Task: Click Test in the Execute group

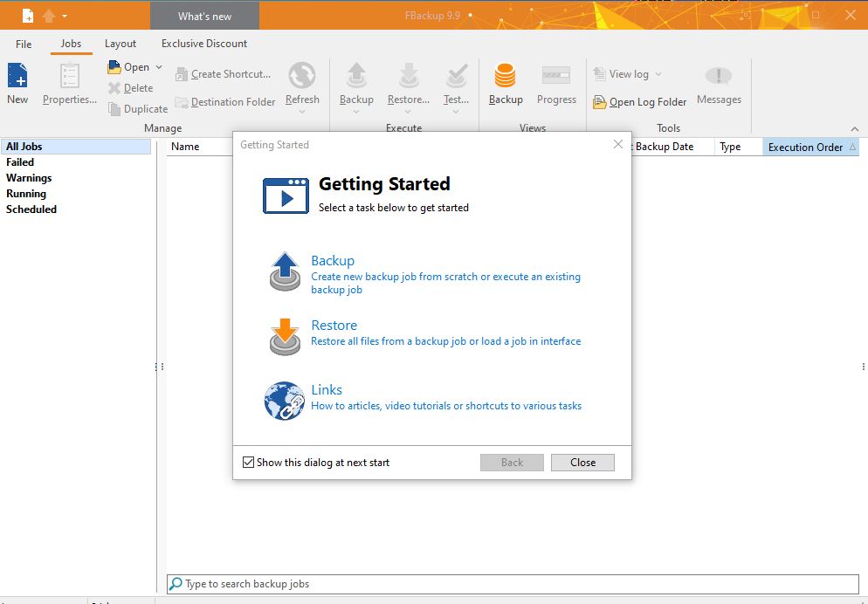Action: (456, 86)
